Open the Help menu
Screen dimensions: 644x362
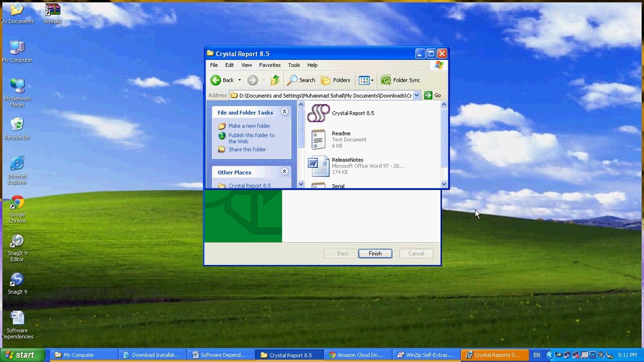coord(312,65)
